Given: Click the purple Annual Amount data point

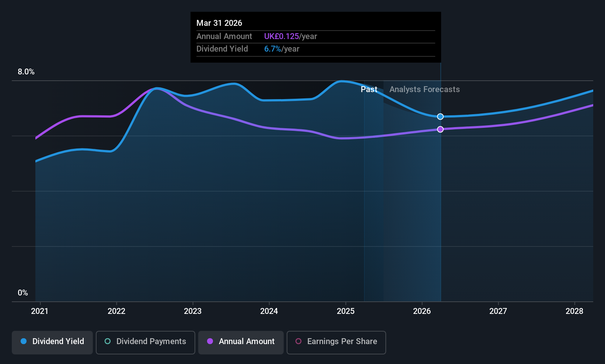Looking at the screenshot, I should [440, 129].
